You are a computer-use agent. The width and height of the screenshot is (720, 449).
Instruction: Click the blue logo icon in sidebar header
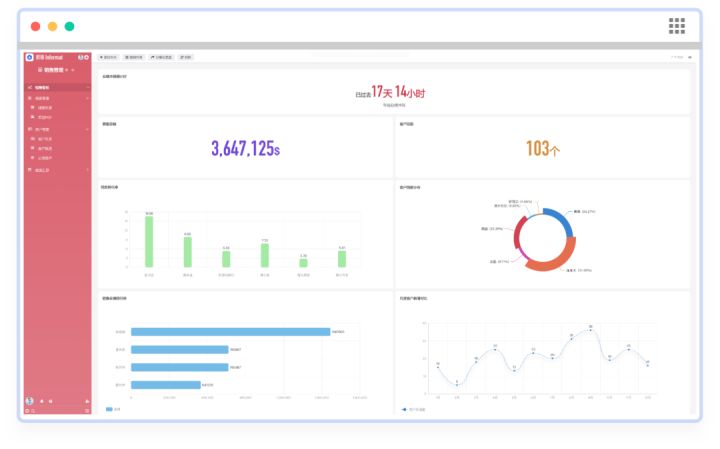click(x=30, y=57)
